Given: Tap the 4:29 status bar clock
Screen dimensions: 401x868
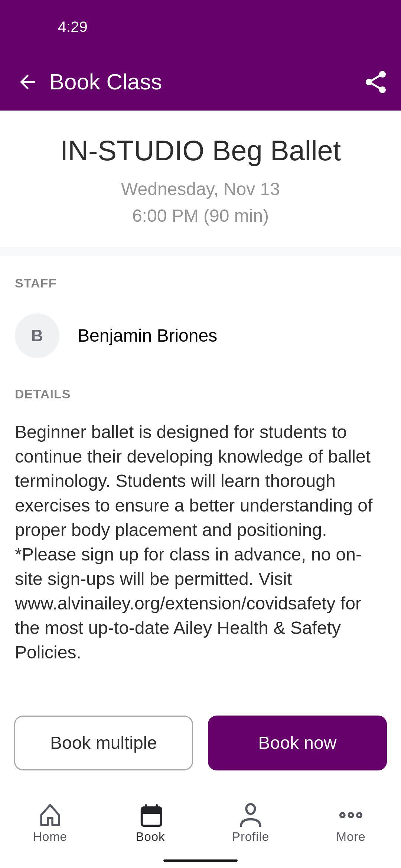Looking at the screenshot, I should (73, 27).
